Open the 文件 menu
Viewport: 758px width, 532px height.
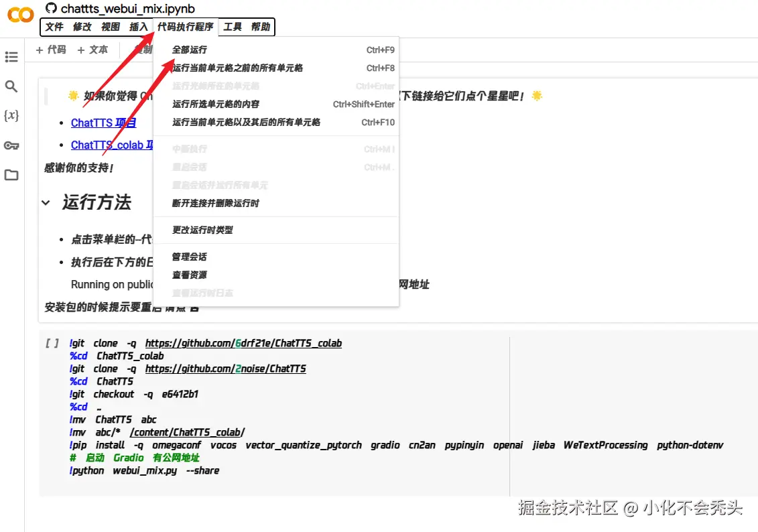point(54,27)
